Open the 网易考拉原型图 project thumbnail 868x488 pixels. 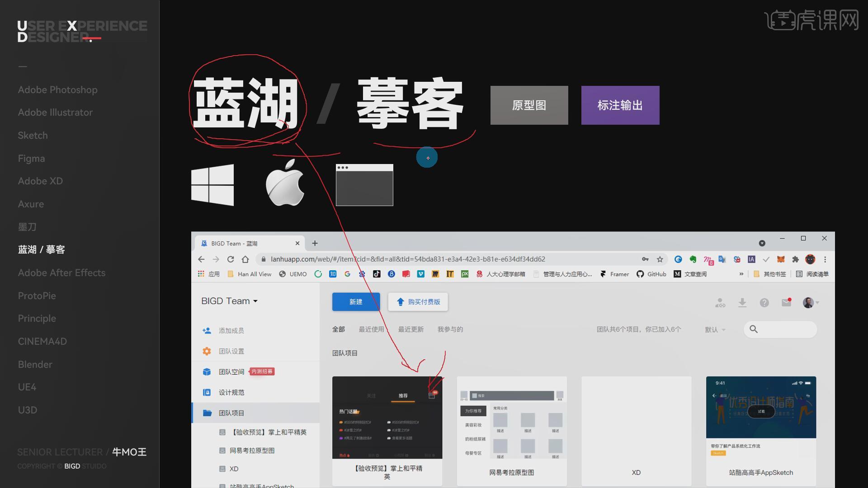[511, 418]
